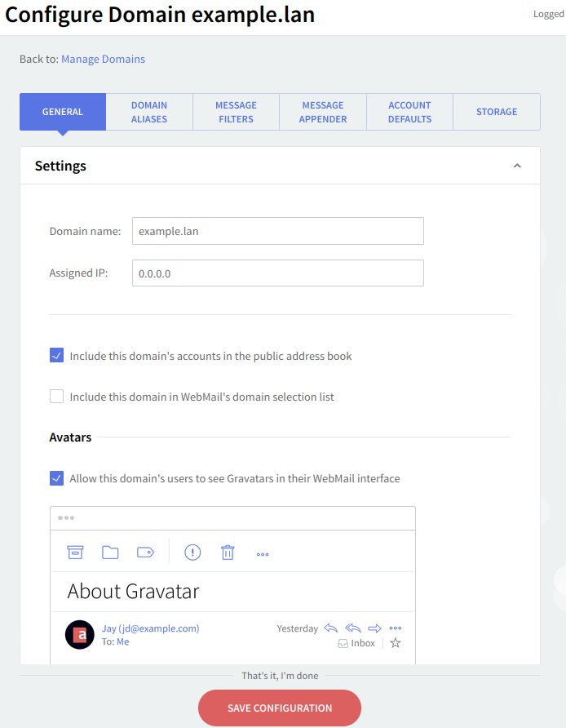566x728 pixels.
Task: Click the folder icon in mail preview
Action: 110,553
